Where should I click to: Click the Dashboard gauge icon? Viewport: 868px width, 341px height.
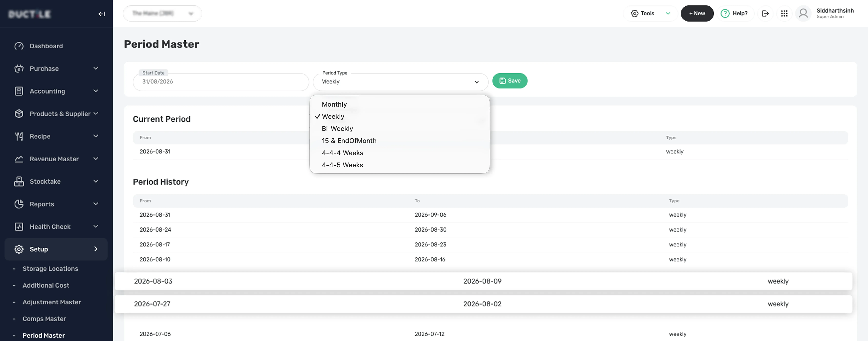click(x=19, y=46)
